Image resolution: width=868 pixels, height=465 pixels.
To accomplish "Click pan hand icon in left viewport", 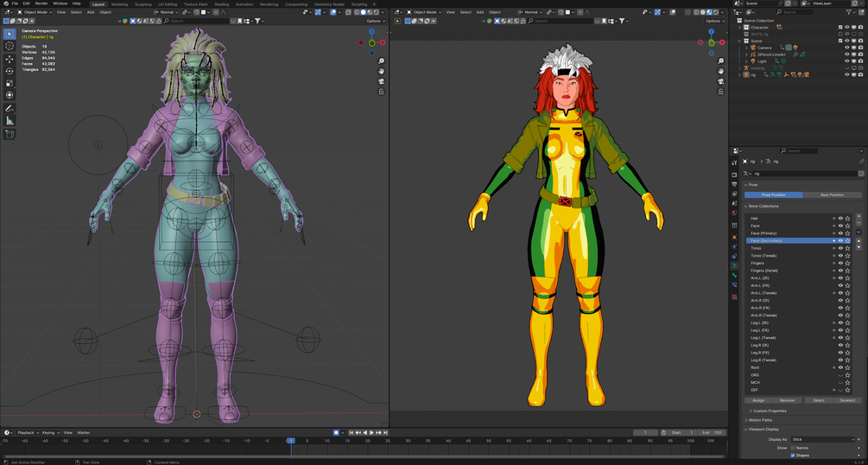I will (x=382, y=71).
